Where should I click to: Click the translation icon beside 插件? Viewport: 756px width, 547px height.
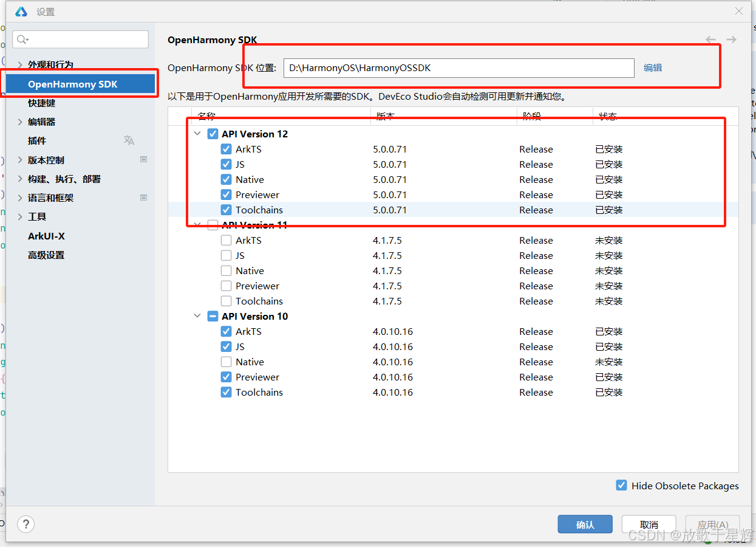pos(129,140)
